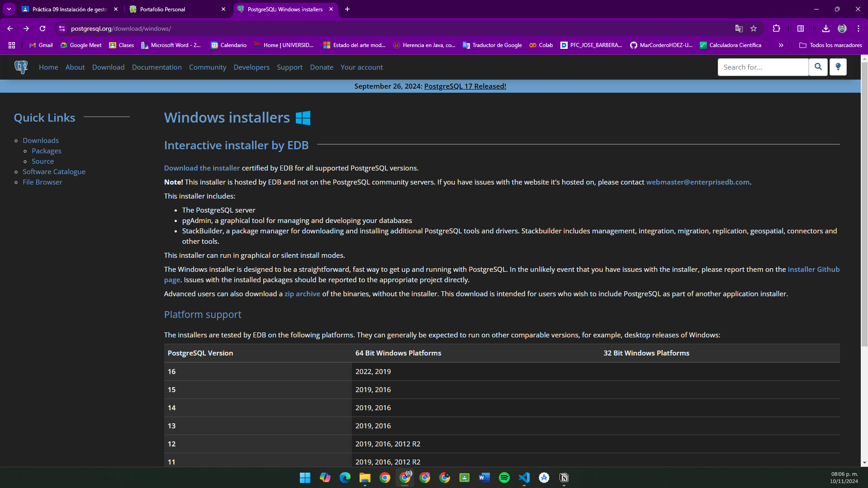868x488 pixels.
Task: Open the Colab bookmark
Action: coord(541,45)
